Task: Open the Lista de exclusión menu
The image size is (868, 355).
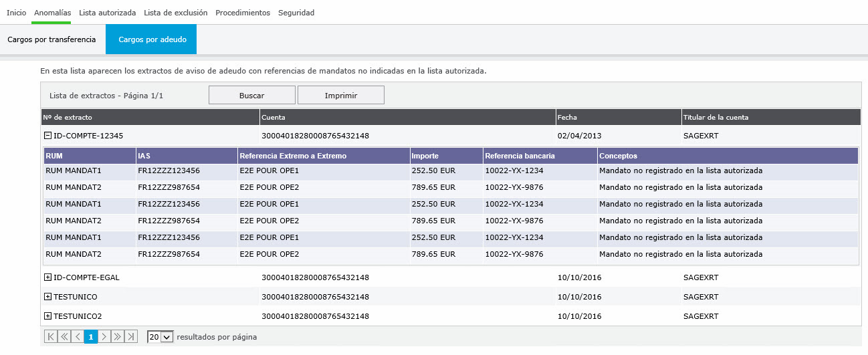Action: [x=176, y=13]
